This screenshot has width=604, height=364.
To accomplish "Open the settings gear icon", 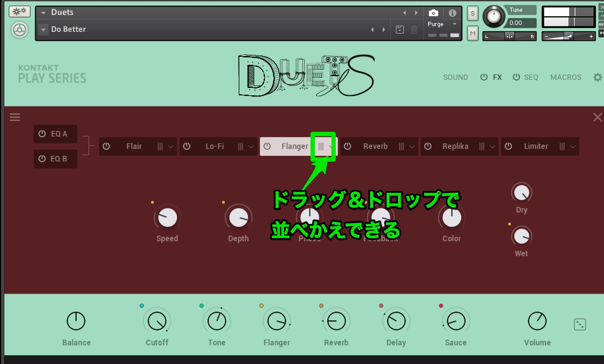I will tap(597, 77).
